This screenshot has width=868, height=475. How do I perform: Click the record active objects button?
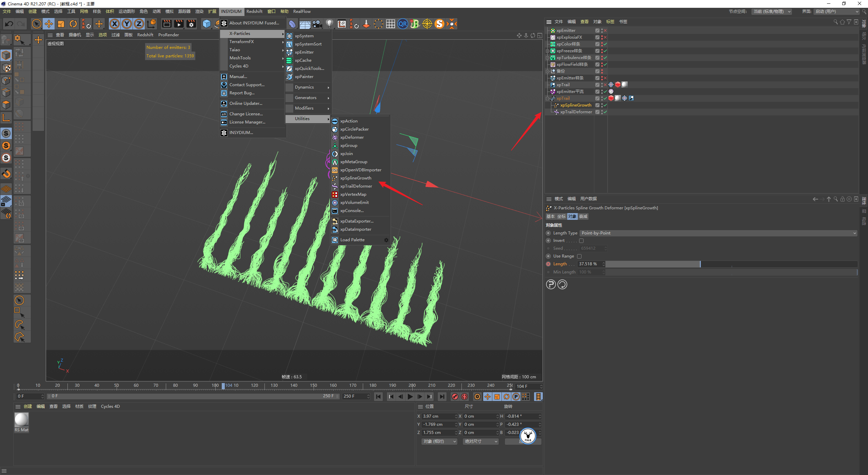(455, 397)
